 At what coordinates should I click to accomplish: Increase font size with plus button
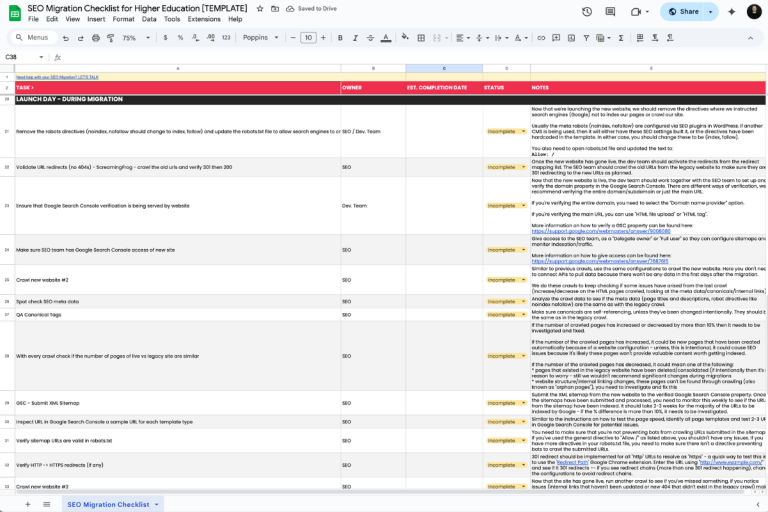(323, 38)
